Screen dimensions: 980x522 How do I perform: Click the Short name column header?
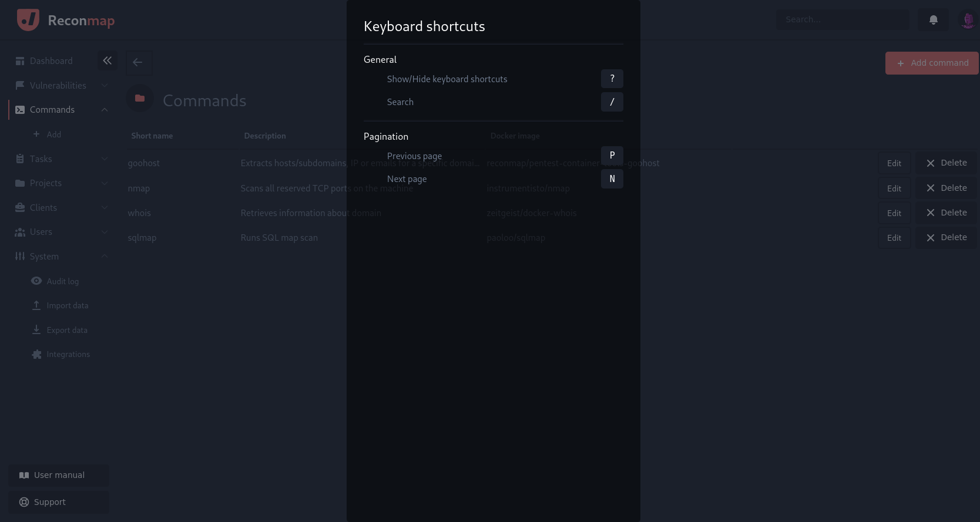point(152,136)
